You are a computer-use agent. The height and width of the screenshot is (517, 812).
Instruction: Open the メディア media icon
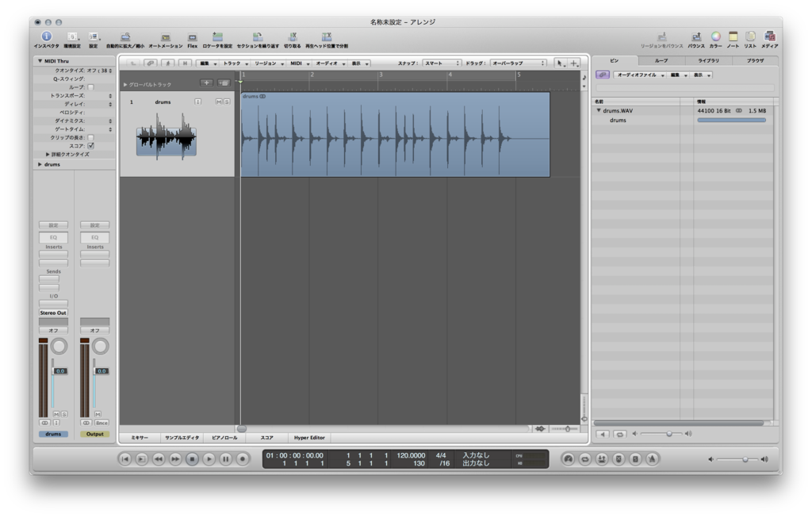coord(769,36)
